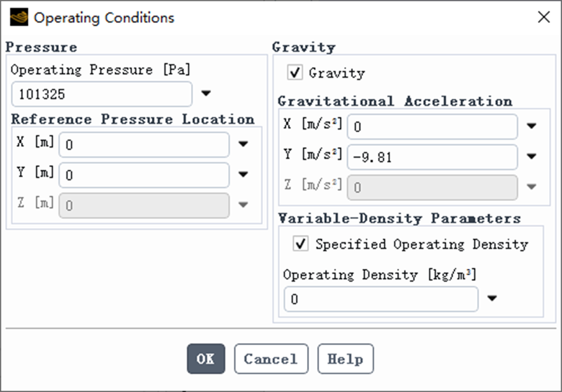The height and width of the screenshot is (392, 562).
Task: Expand the Reference Pressure Y dropdown arrow
Action: pyautogui.click(x=244, y=174)
